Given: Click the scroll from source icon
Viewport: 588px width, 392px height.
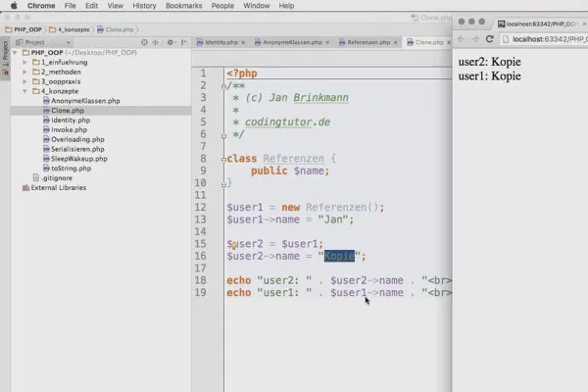Looking at the screenshot, I should [144, 42].
